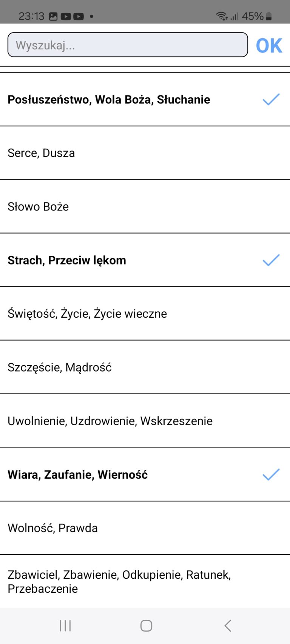Confirm selection with the OK button
The image size is (290, 644).
pyautogui.click(x=269, y=45)
